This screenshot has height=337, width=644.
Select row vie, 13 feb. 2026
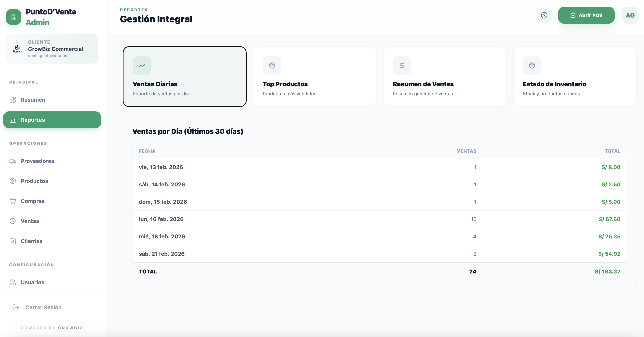coord(380,167)
